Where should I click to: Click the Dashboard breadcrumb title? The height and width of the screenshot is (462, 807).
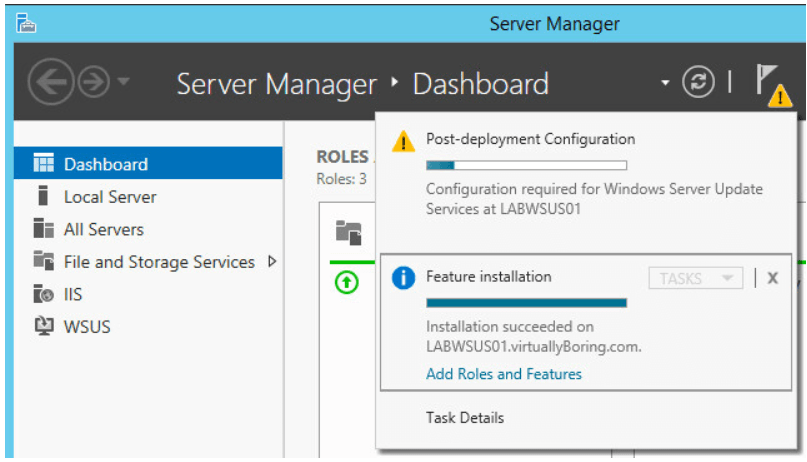tap(481, 84)
